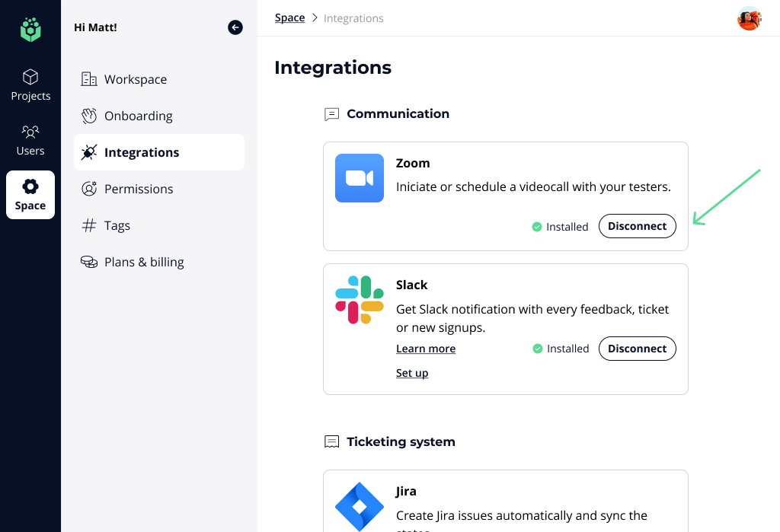The image size is (780, 532).
Task: Click the Jira logo icon
Action: tap(360, 505)
